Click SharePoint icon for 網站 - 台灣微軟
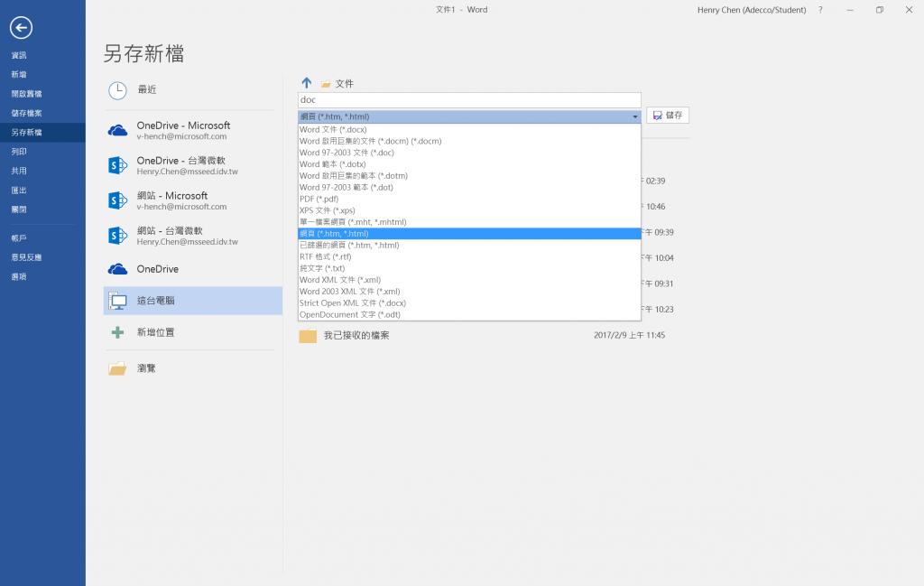 [x=118, y=236]
